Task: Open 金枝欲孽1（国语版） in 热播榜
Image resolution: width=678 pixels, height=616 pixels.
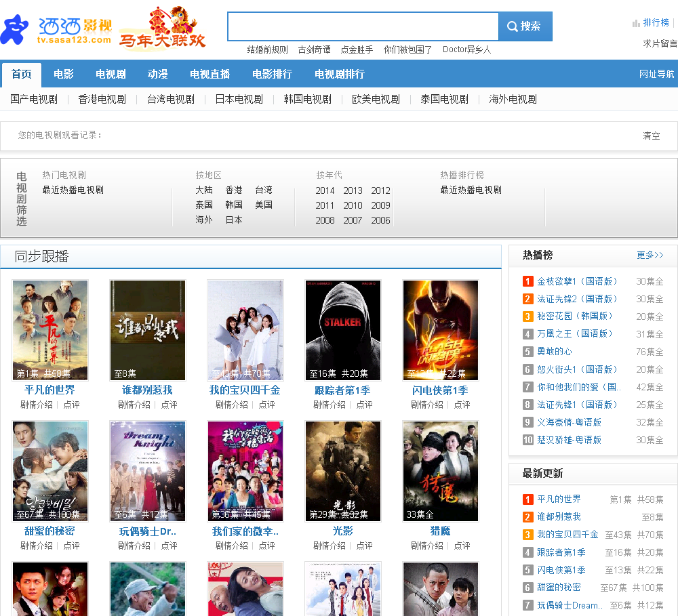Action: tap(577, 281)
